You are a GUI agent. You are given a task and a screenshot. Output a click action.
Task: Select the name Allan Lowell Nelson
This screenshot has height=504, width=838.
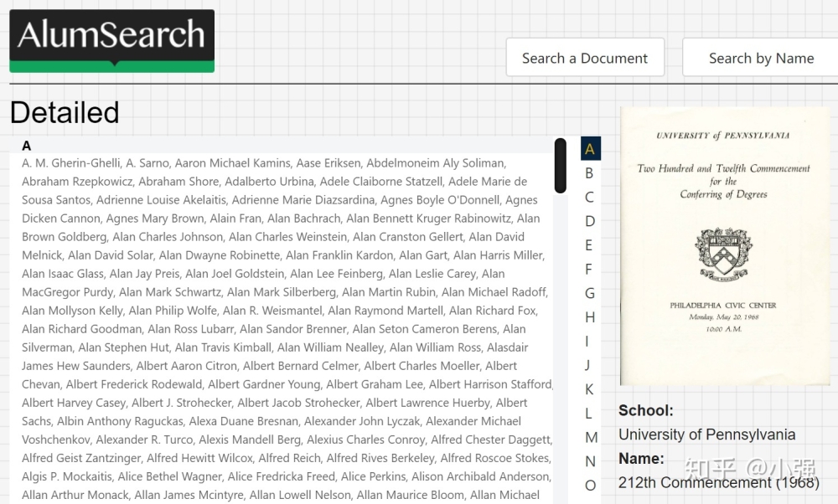tap(300, 495)
